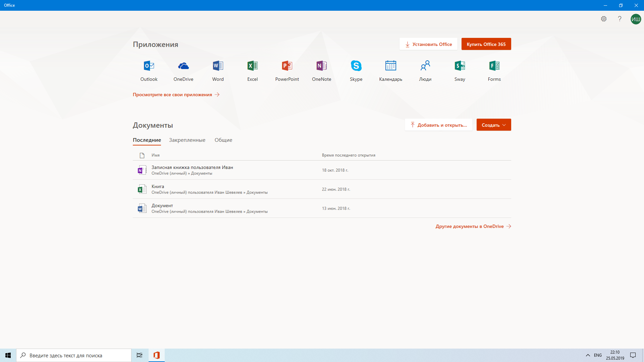Click the Excel file icon for Книга

click(x=142, y=189)
